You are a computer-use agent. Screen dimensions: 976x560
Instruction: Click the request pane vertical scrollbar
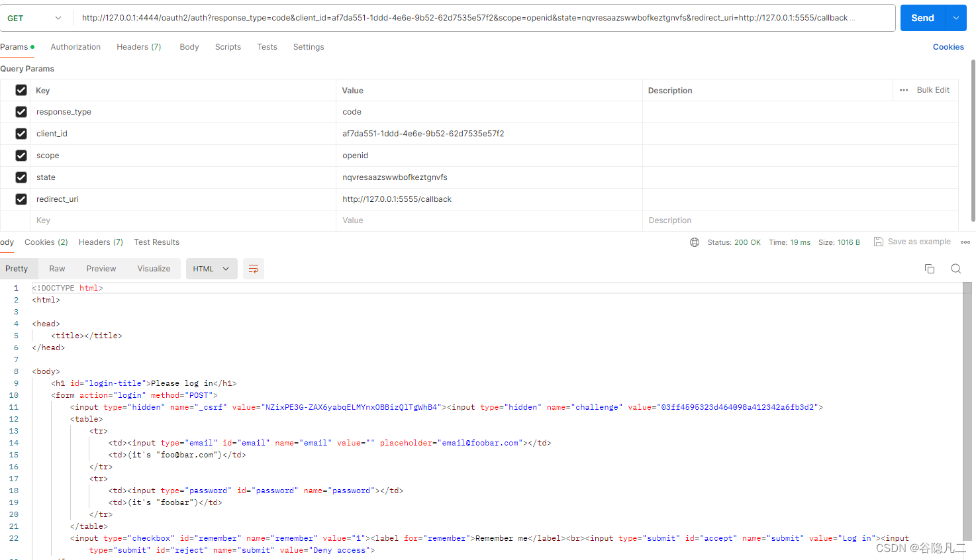coord(973,140)
